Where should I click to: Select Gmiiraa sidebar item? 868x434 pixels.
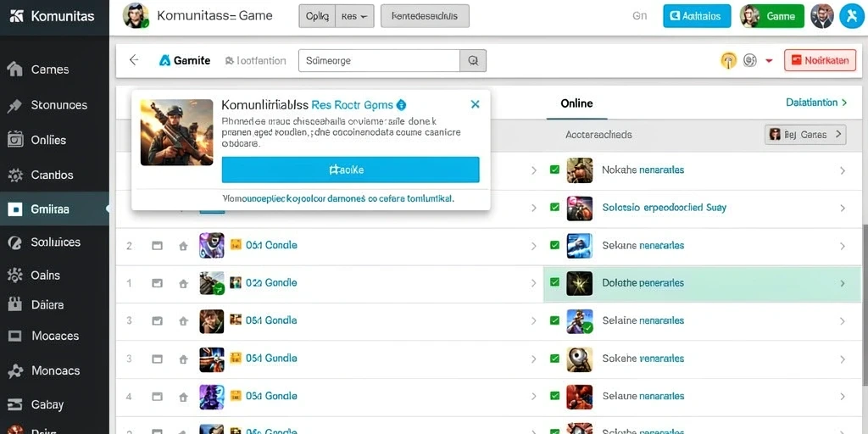(x=54, y=209)
